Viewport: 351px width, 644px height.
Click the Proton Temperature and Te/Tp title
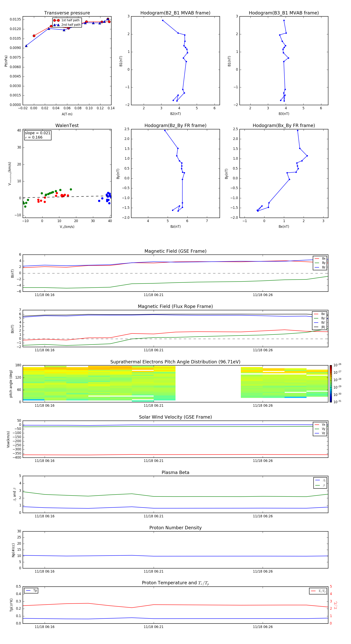point(175,583)
